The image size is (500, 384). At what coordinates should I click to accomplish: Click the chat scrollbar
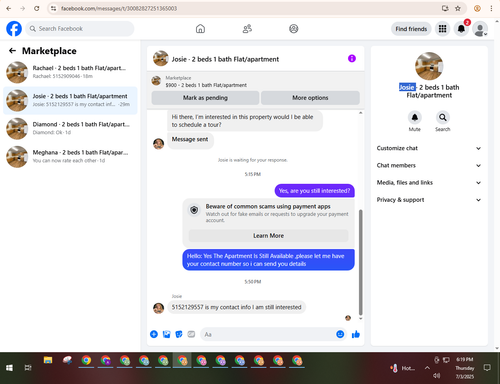pos(360,262)
